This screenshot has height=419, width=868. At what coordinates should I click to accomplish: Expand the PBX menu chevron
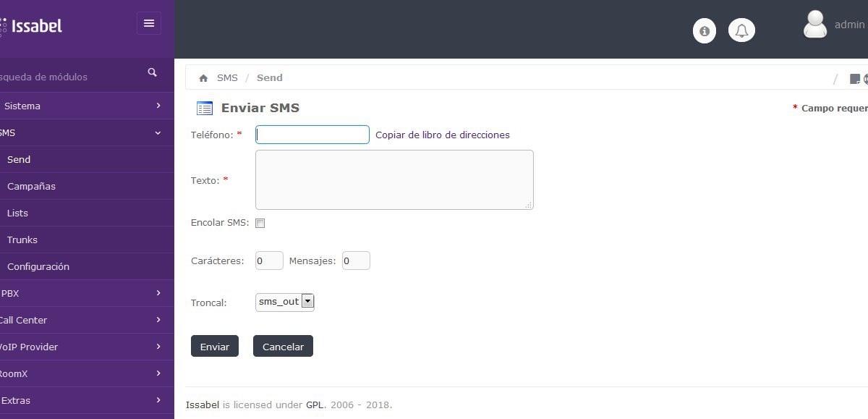pos(158,293)
